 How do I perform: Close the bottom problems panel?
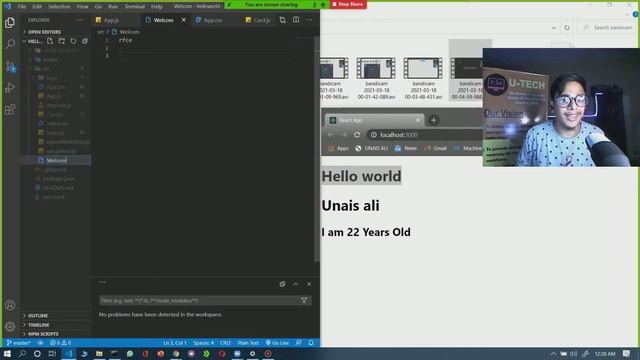pos(309,284)
